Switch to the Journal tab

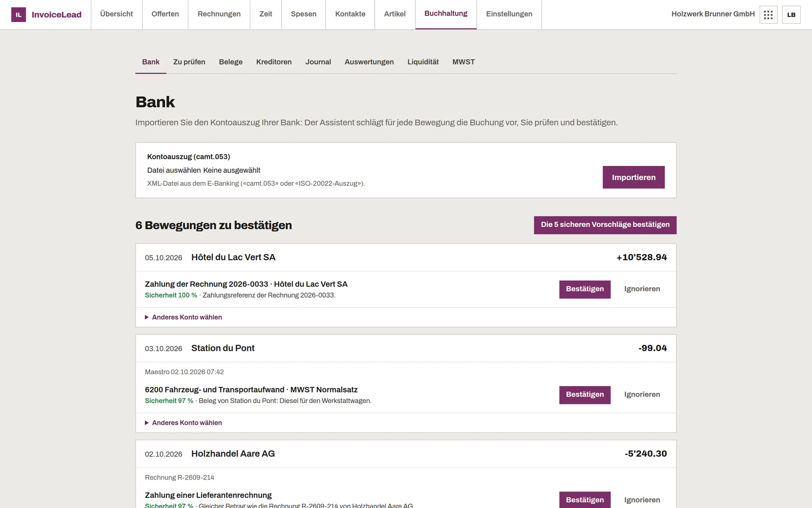[318, 62]
